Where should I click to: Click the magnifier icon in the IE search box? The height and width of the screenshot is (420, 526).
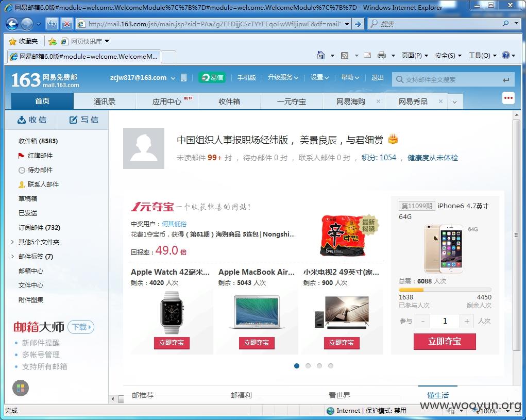[506, 24]
